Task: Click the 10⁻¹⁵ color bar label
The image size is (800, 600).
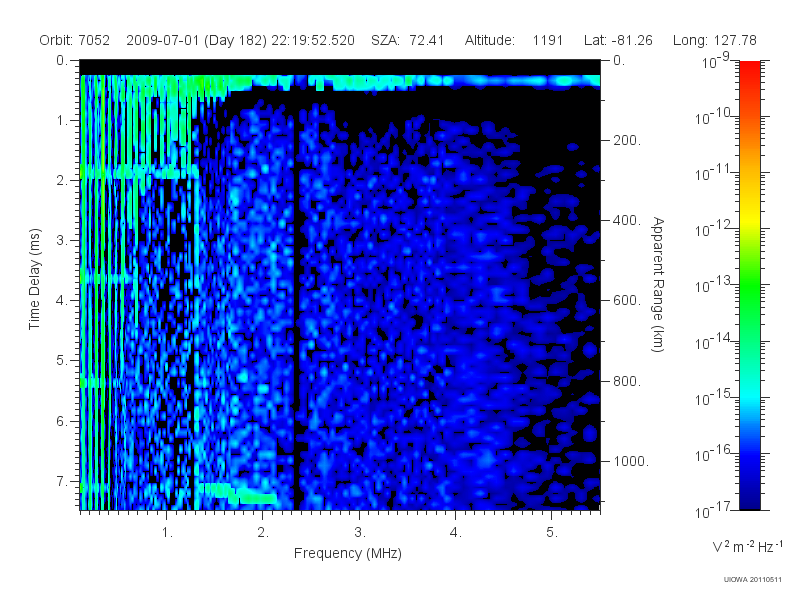Action: 713,397
